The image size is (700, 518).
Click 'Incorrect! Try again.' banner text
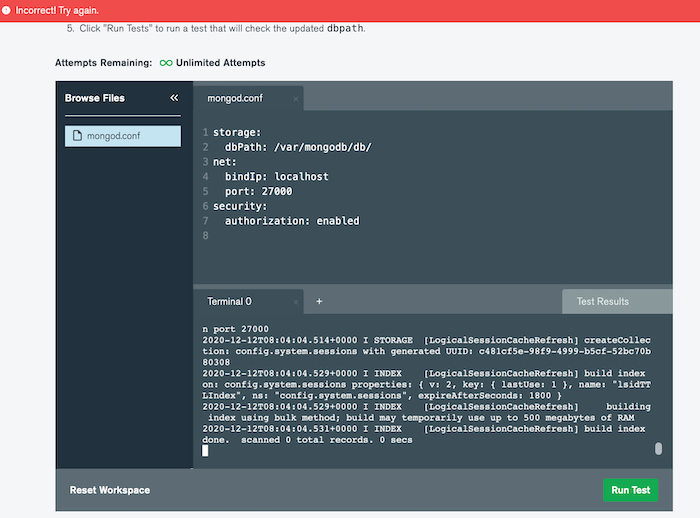pos(57,10)
